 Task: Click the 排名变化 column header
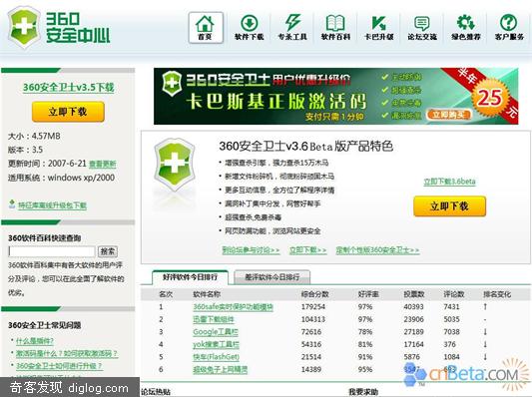click(x=497, y=294)
